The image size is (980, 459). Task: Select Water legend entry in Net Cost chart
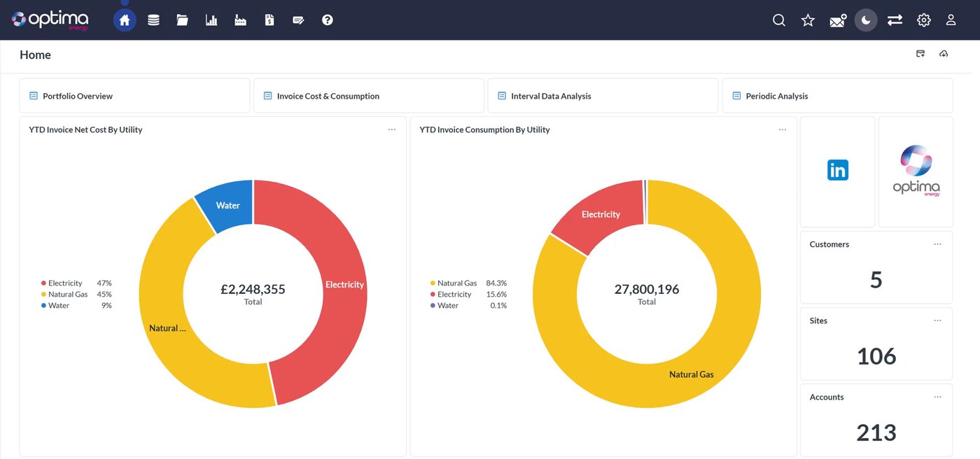click(76, 306)
